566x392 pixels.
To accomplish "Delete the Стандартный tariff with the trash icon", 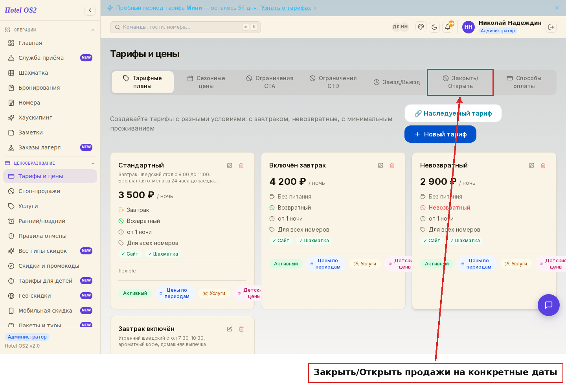I will pos(241,166).
